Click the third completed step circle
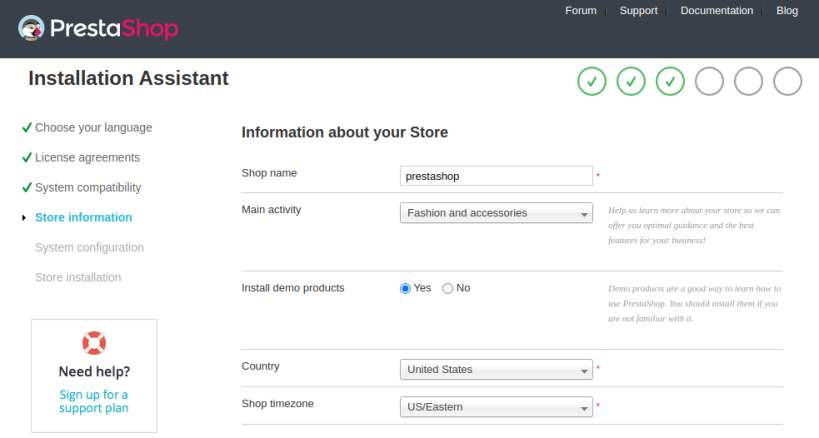 pyautogui.click(x=670, y=81)
